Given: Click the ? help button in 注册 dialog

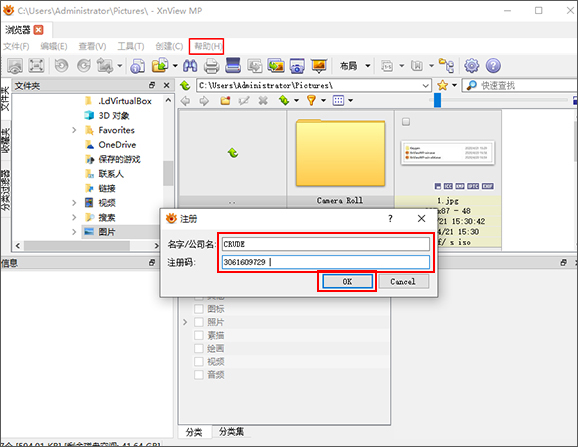Looking at the screenshot, I should [x=390, y=219].
